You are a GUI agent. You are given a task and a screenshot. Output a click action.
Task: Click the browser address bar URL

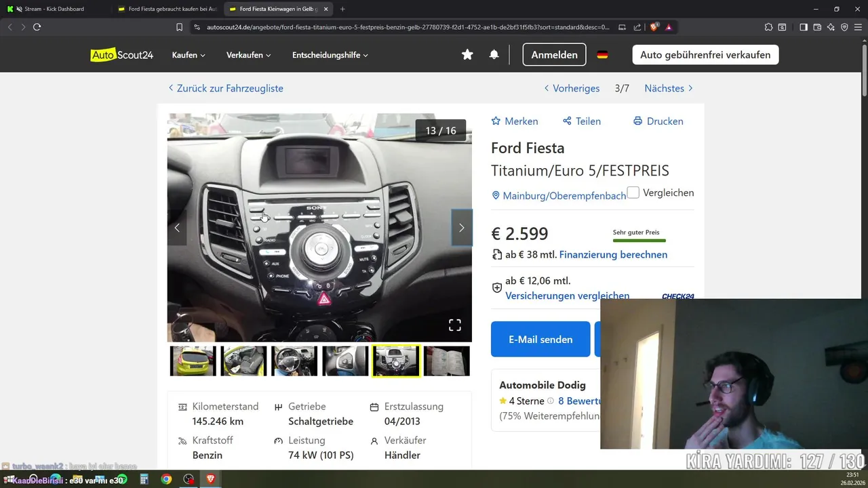407,27
